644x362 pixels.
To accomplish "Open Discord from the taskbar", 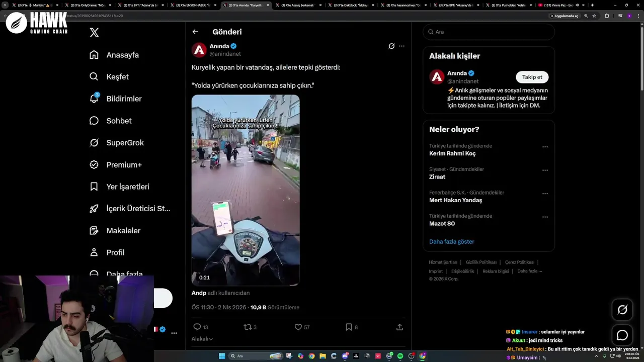I will pos(345,356).
